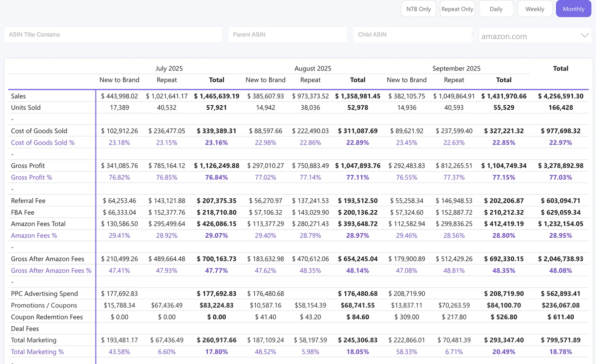Click September Repeat units 40,593
The height and width of the screenshot is (364, 596).
click(454, 108)
